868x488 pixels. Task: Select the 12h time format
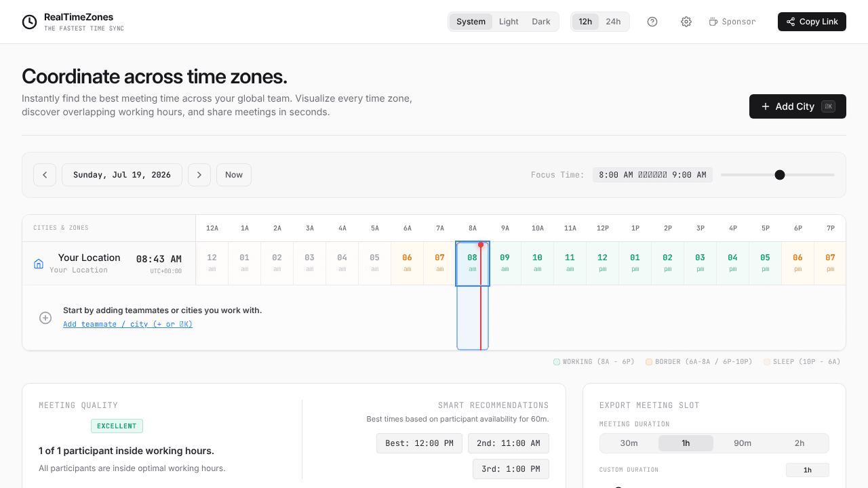coord(585,22)
